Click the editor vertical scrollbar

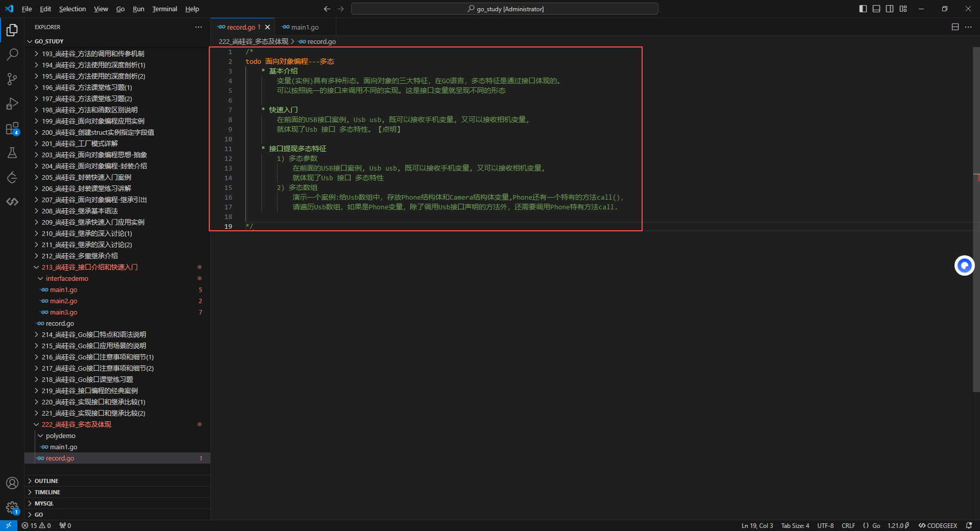[976, 220]
